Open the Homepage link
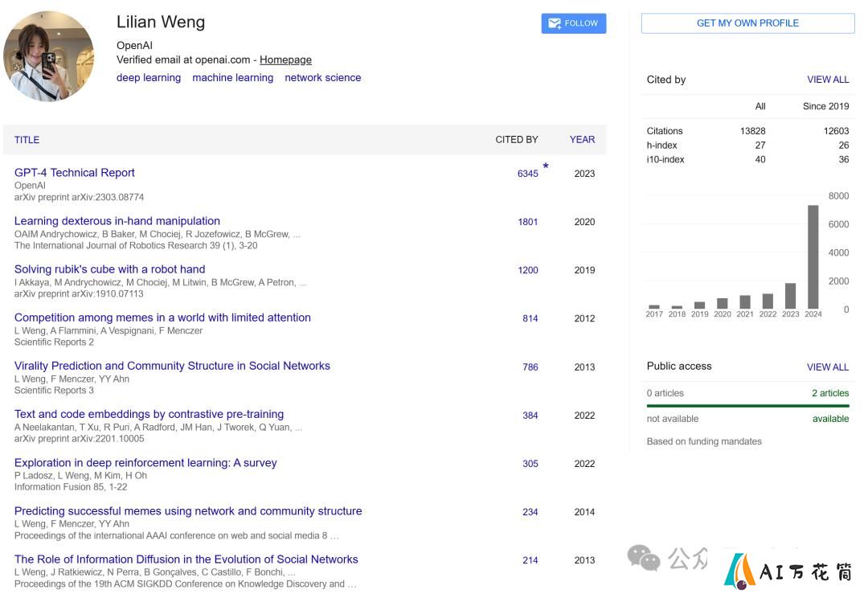The height and width of the screenshot is (594, 868). [285, 59]
